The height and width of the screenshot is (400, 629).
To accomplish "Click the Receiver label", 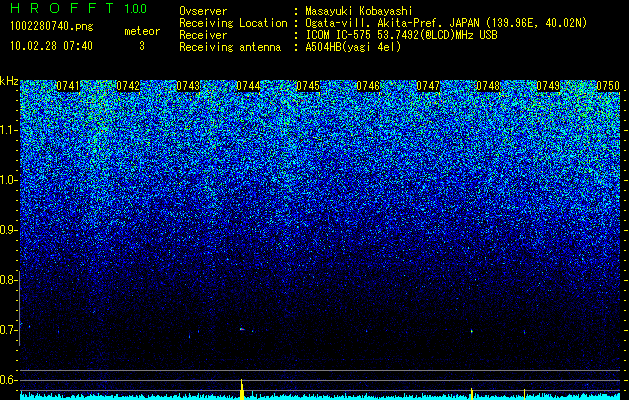I will click(x=203, y=35).
